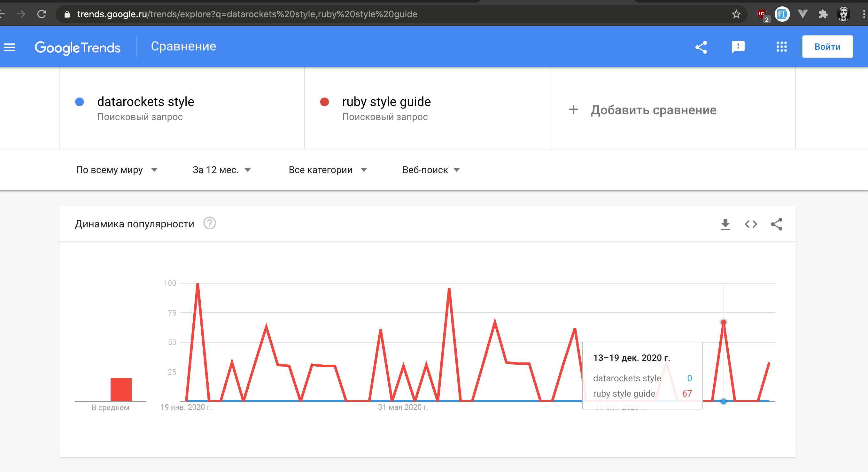Image resolution: width=868 pixels, height=472 pixels.
Task: Share the comparison via top bar icon
Action: coord(701,47)
